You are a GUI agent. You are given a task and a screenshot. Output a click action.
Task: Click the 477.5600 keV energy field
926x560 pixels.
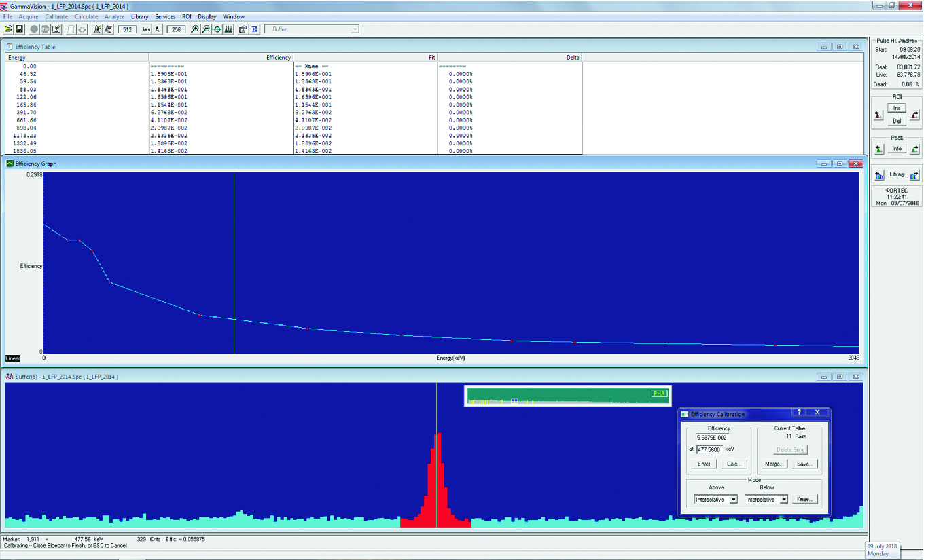(711, 449)
